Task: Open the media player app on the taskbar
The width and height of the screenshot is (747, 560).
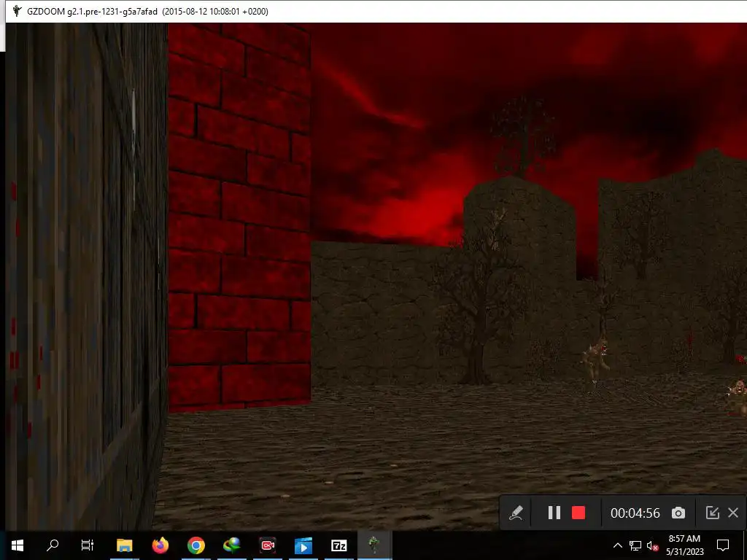Action: click(x=303, y=545)
